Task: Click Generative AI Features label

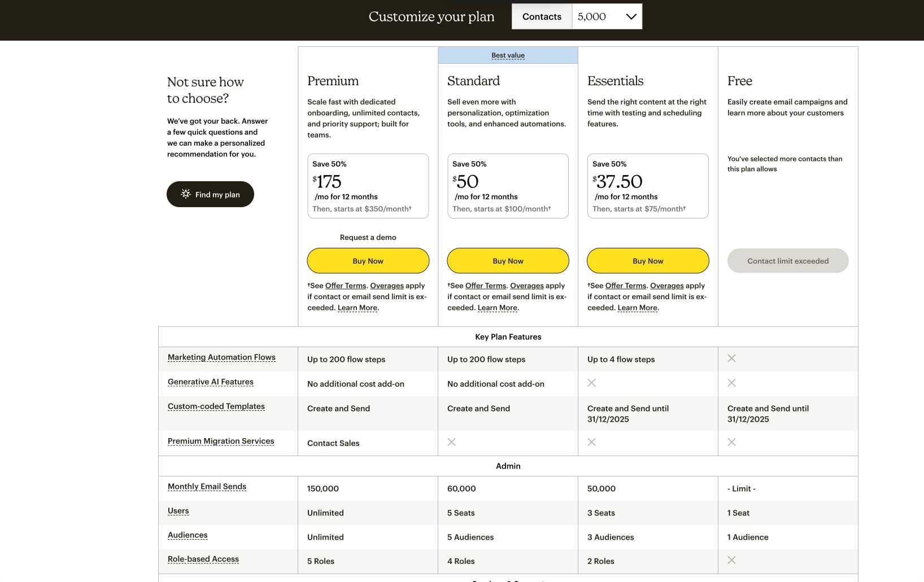Action: tap(211, 382)
